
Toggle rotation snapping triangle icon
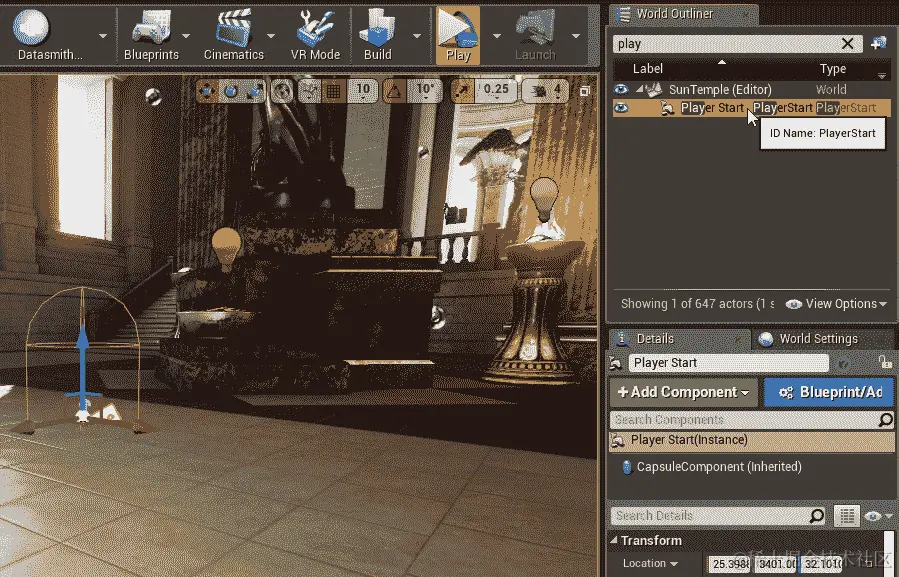point(395,90)
